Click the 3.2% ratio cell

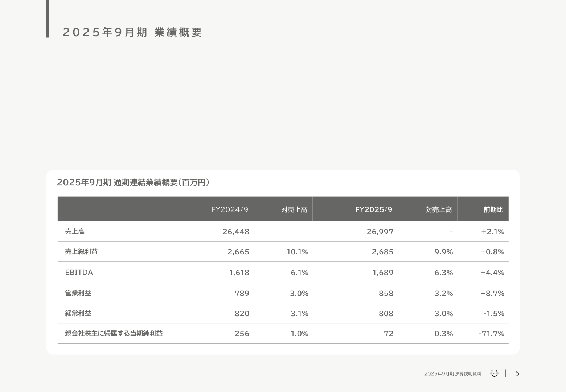[x=444, y=293]
